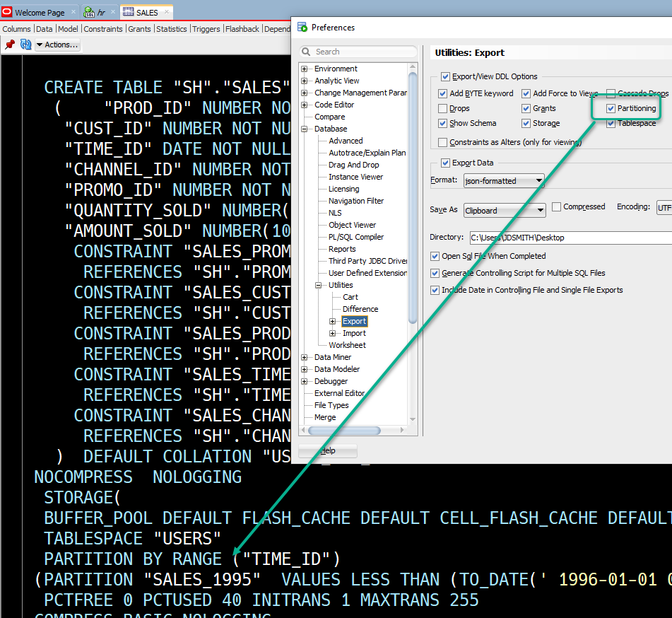Click the SQL worksheet icon on hr tab
Screen dimensions: 672x618
tap(89, 13)
